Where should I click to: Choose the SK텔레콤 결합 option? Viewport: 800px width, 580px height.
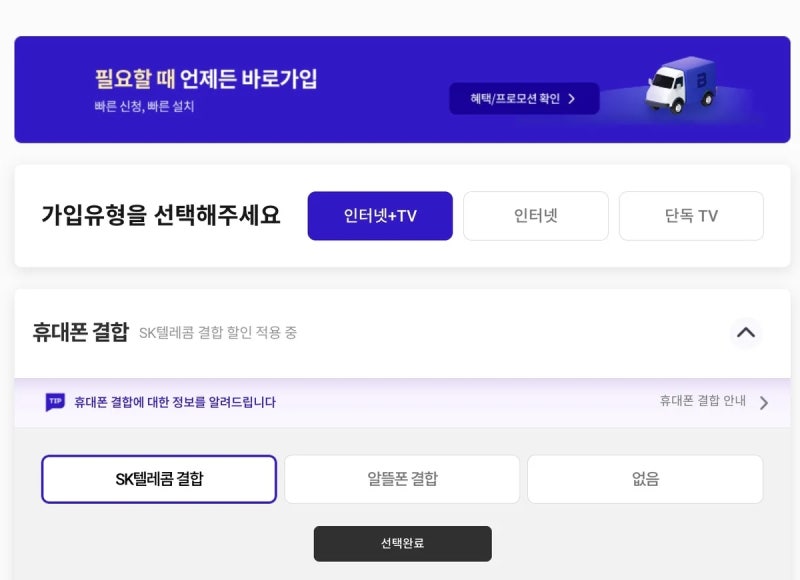pos(159,479)
